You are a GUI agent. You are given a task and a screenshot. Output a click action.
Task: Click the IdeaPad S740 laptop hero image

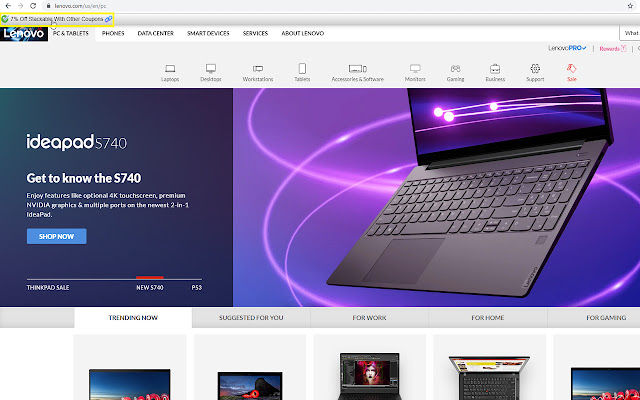tap(469, 192)
